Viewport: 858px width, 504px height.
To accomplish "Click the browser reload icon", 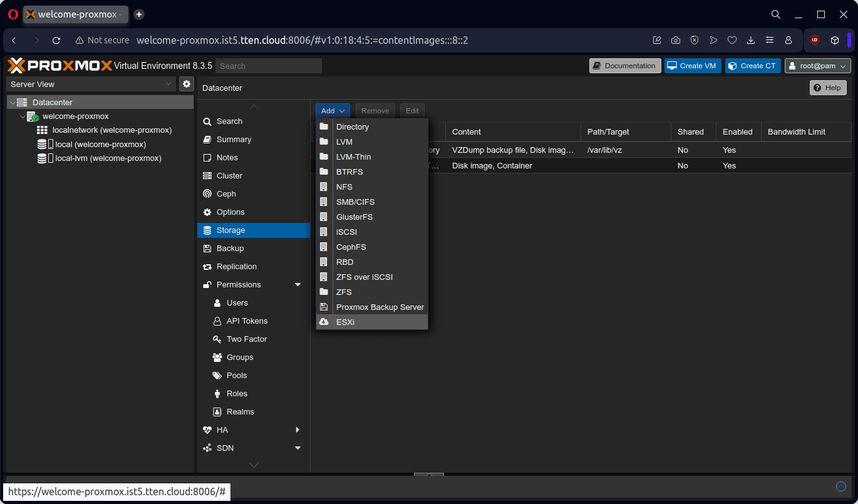I will tap(56, 40).
